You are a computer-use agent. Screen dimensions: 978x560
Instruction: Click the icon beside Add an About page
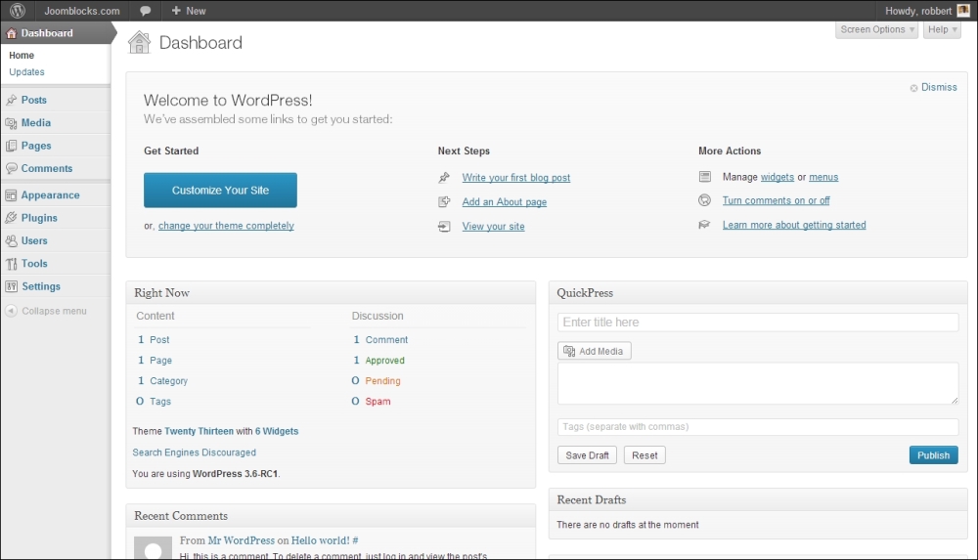point(444,201)
